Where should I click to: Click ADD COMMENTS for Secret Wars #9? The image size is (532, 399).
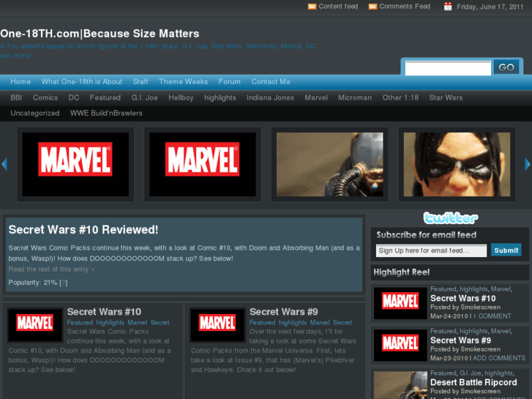(x=499, y=358)
